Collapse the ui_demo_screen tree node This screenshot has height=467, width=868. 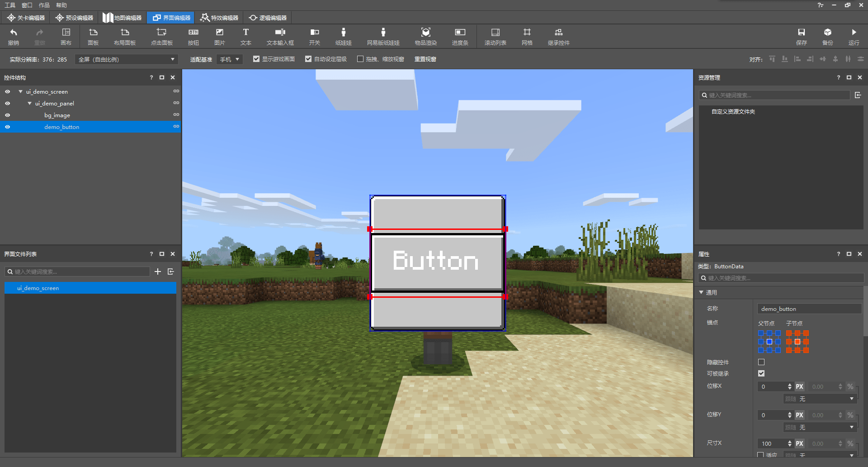(20, 91)
